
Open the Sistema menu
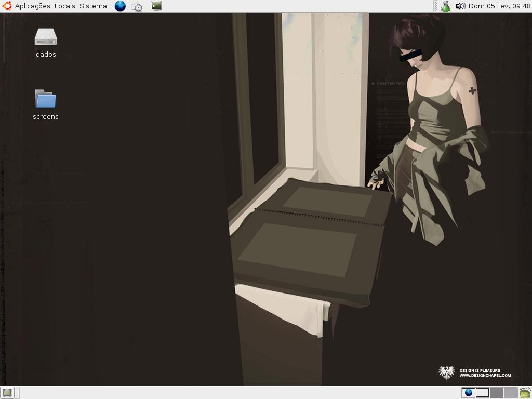pyautogui.click(x=93, y=6)
